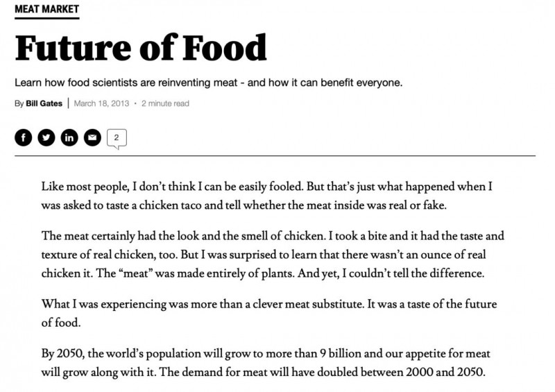Click the 2 minute read label
555x392 pixels.
tap(165, 104)
